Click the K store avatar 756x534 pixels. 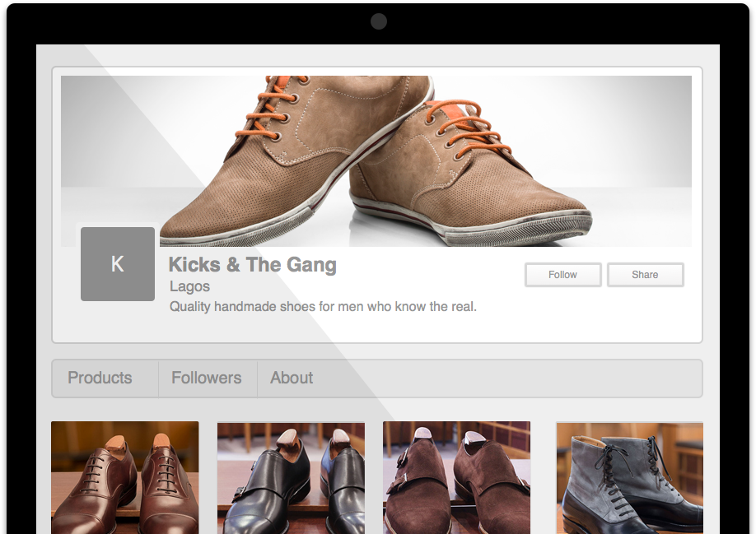click(118, 264)
